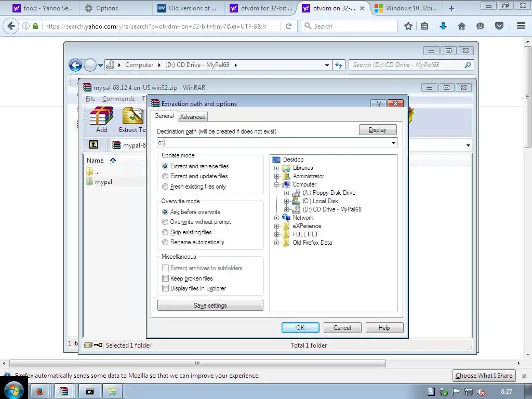
Task: Open WinRAR Commands menu
Action: [118, 99]
